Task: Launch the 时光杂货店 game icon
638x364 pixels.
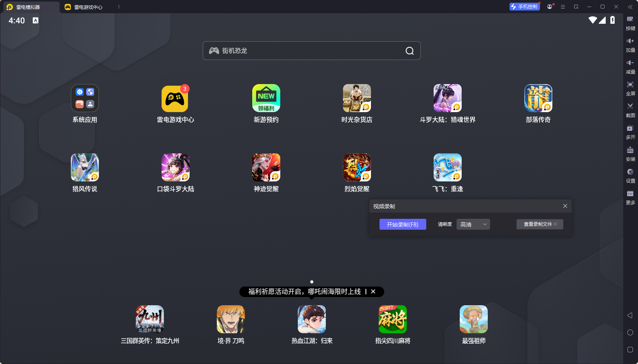Action: click(x=357, y=98)
